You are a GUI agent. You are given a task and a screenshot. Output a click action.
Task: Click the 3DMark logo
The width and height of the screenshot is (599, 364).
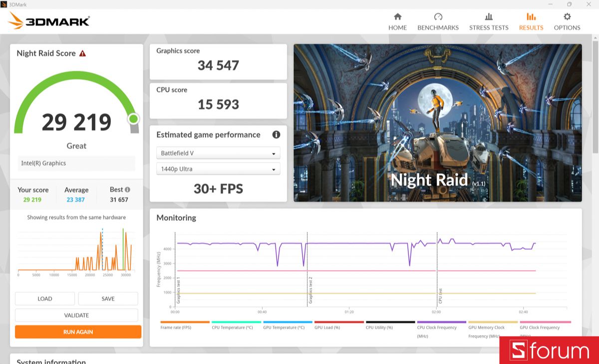coord(49,21)
